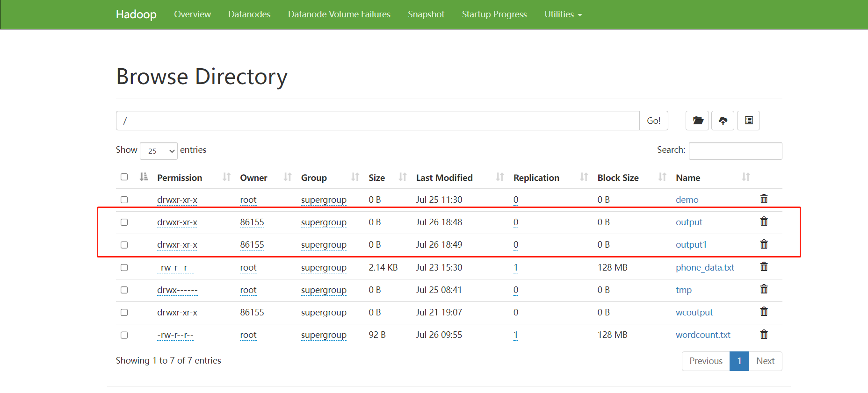Delete the output directory via trash icon

point(764,222)
